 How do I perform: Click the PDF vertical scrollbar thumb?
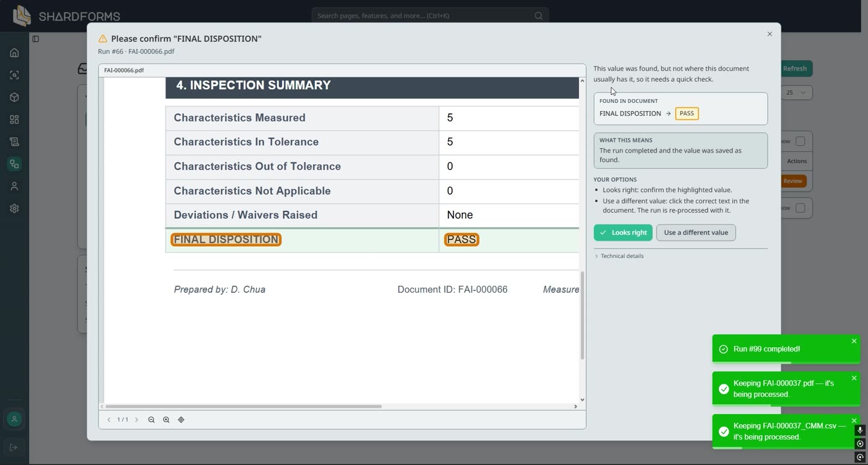pyautogui.click(x=582, y=315)
